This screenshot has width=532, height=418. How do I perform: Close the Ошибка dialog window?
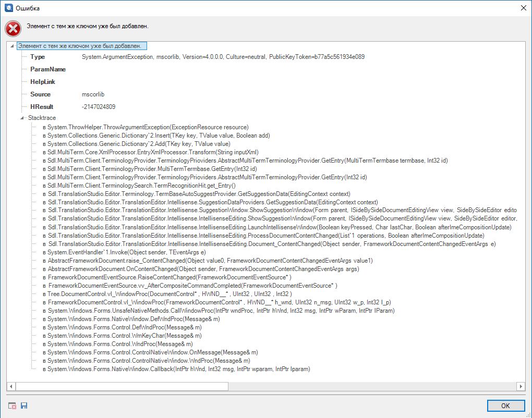(x=524, y=8)
